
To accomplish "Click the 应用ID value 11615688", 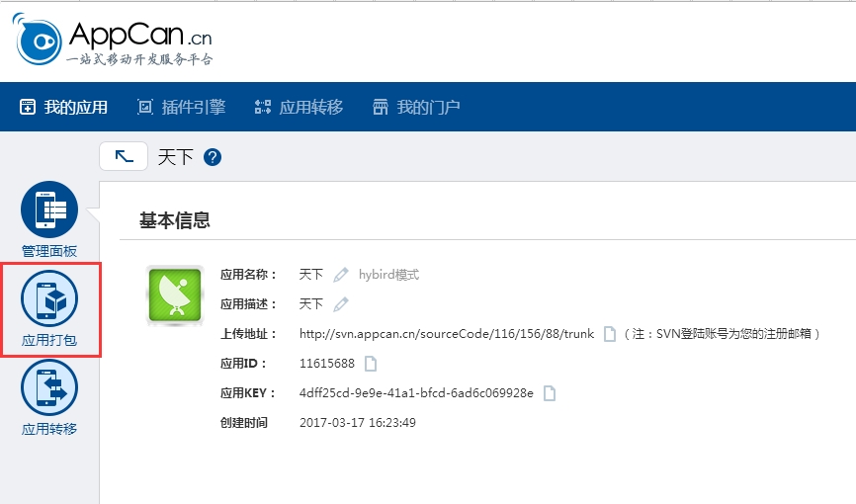I will (327, 363).
